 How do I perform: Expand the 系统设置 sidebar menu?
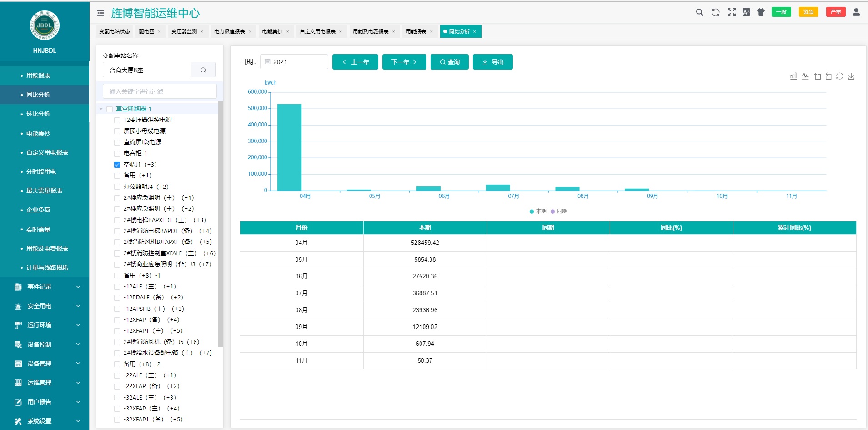tap(45, 421)
